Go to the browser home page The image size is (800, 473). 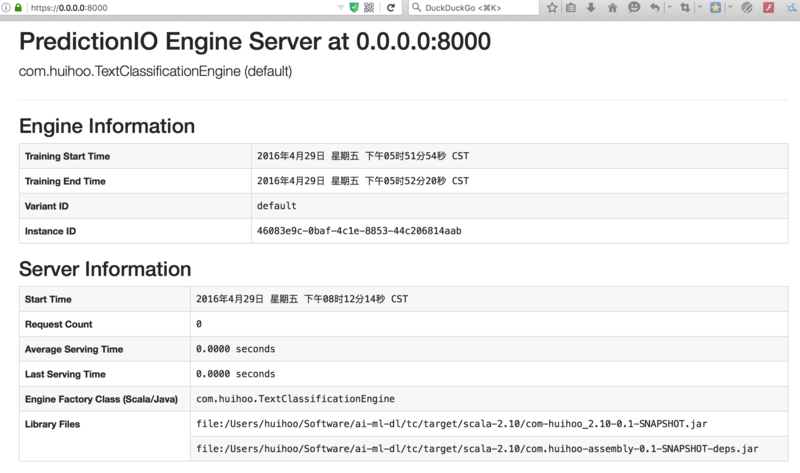[612, 8]
